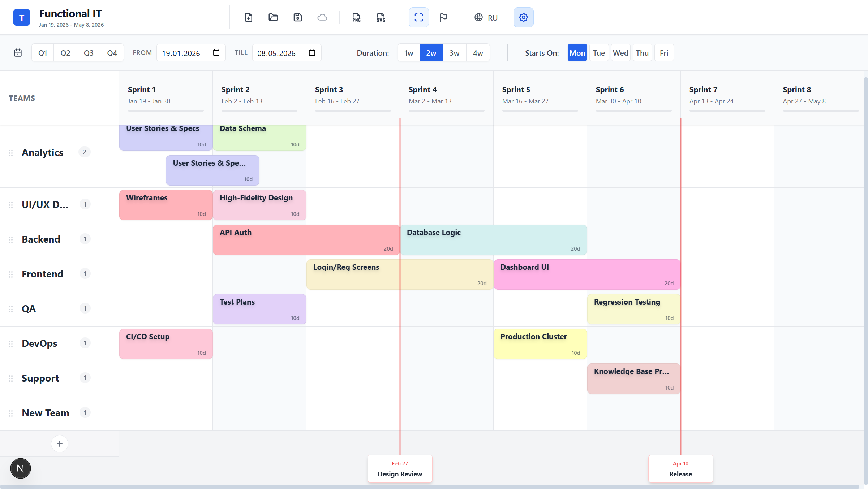Screen dimensions: 868x489
Task: Click drag handle of Backend team
Action: tap(11, 239)
